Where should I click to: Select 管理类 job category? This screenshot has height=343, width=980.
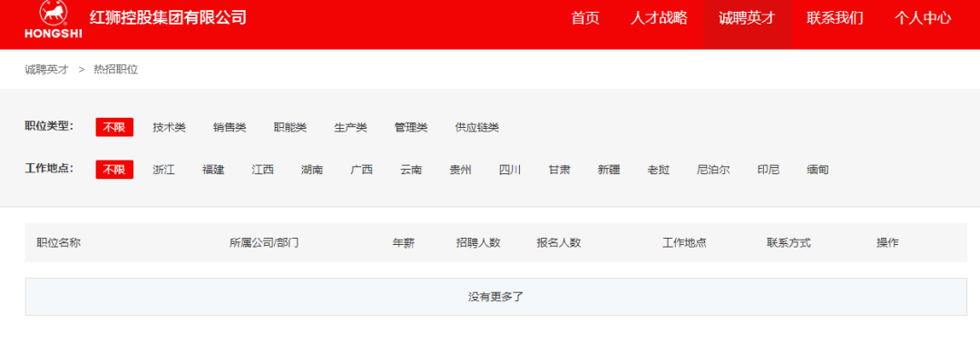pos(411,127)
